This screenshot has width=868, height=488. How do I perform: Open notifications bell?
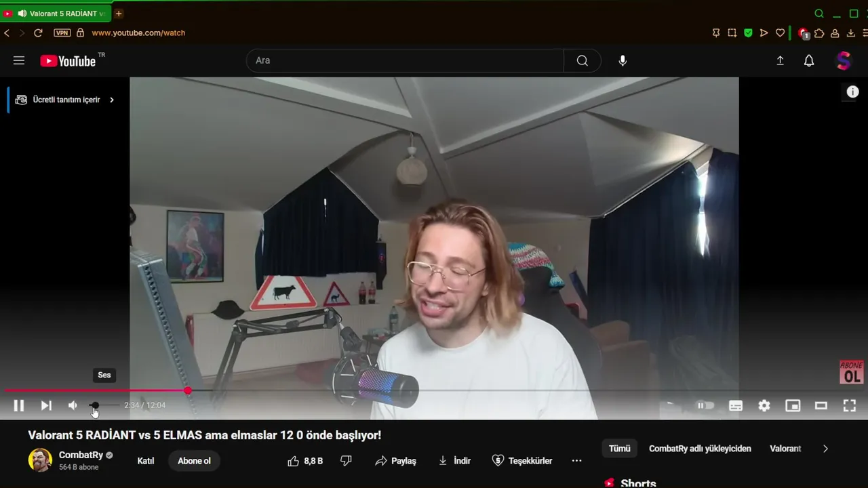[809, 60]
